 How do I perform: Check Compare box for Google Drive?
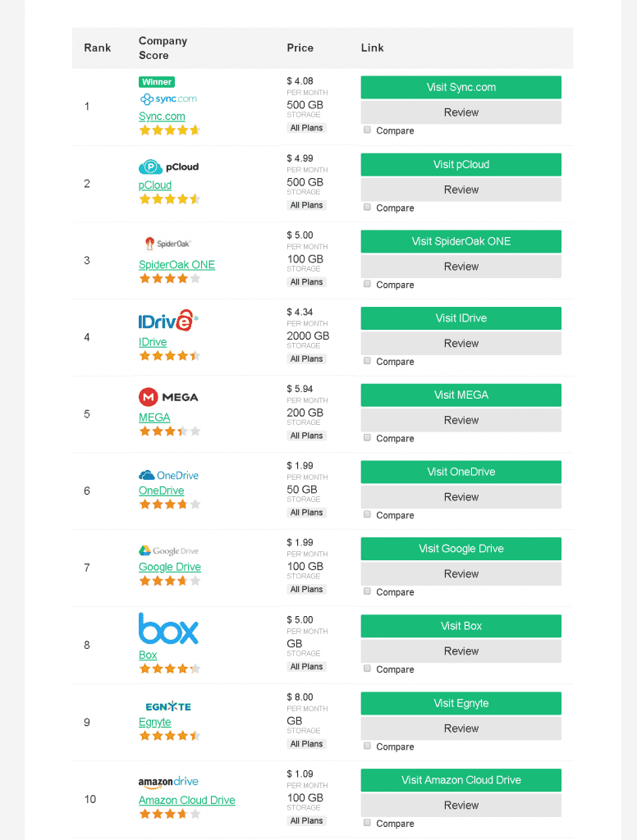(x=367, y=591)
